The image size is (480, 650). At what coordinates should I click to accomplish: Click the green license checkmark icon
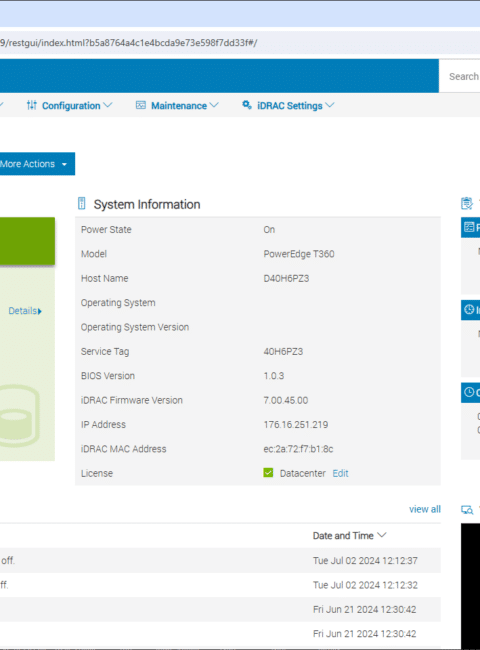coord(268,473)
